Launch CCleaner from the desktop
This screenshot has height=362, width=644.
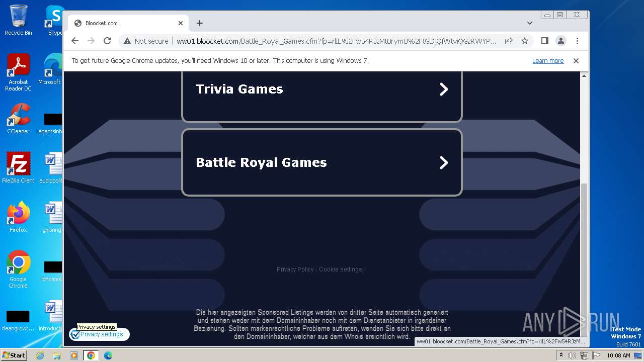click(18, 119)
